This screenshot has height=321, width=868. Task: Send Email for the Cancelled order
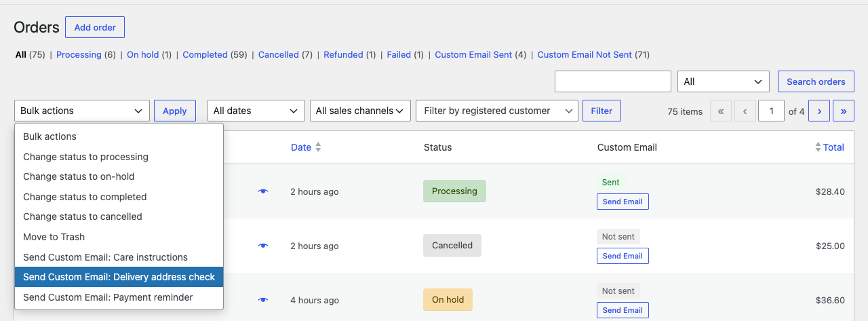[623, 256]
